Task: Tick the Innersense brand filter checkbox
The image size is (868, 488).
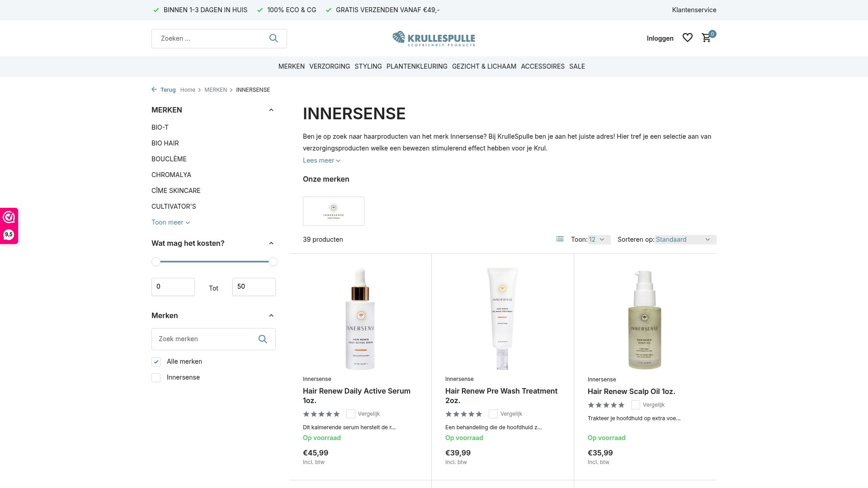Action: click(156, 378)
